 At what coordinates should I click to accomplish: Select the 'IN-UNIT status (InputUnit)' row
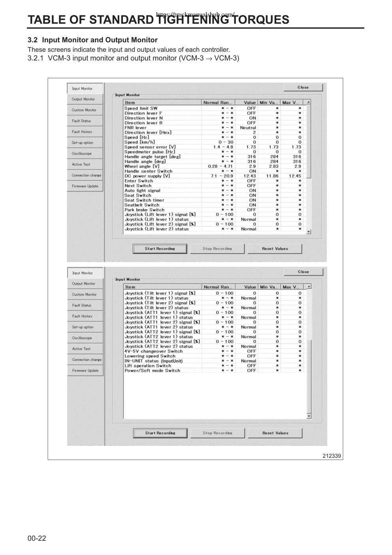[x=215, y=361]
